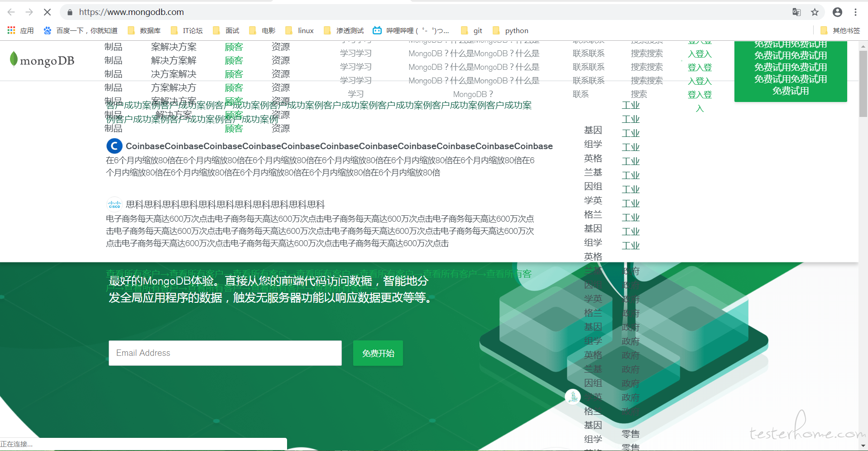Image resolution: width=868 pixels, height=451 pixels.
Task: Open the 电影 bookmark folder
Action: 262,30
